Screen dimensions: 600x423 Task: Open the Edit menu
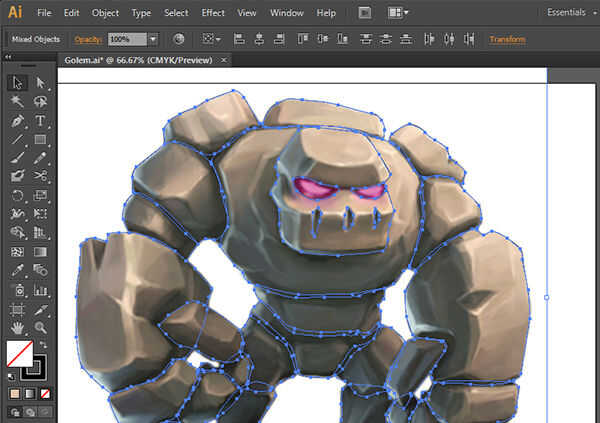72,13
